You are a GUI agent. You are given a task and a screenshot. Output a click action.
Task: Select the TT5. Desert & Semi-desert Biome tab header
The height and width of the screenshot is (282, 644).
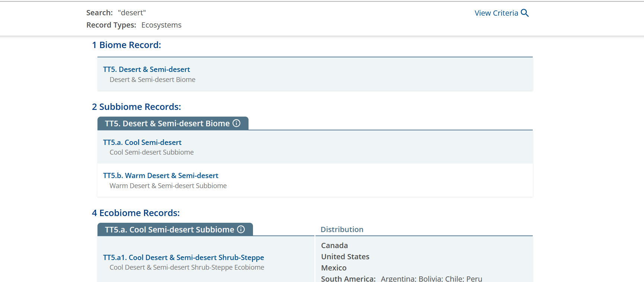(167, 124)
